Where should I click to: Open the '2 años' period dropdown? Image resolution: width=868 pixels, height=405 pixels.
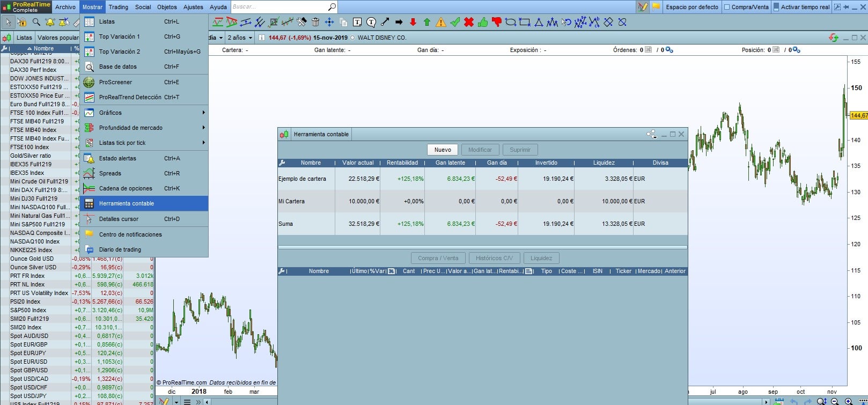[239, 38]
